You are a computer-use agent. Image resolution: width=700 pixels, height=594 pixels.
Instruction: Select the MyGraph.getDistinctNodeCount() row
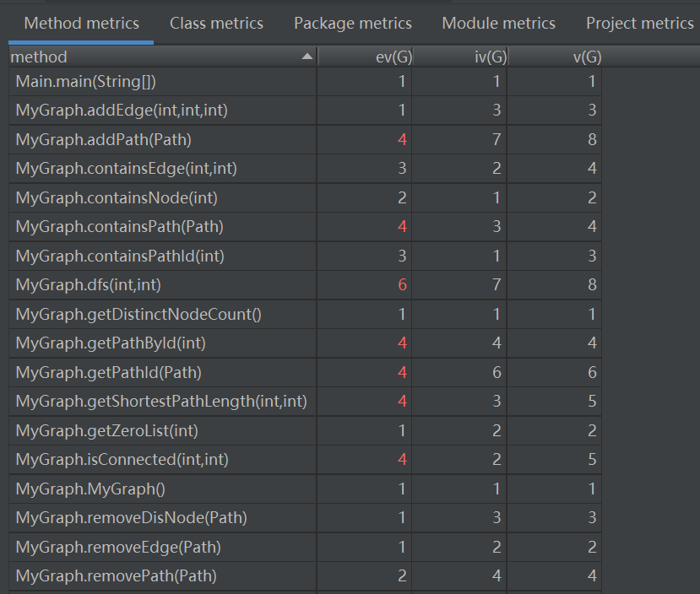pyautogui.click(x=305, y=314)
